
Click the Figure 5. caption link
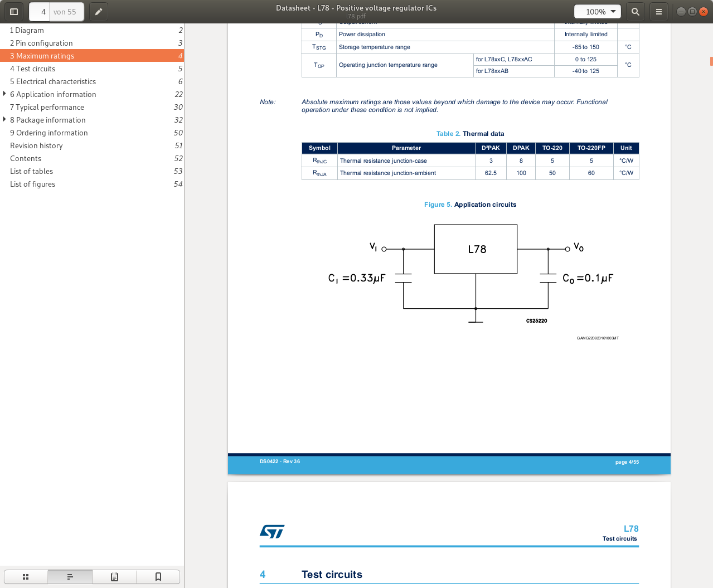click(438, 205)
